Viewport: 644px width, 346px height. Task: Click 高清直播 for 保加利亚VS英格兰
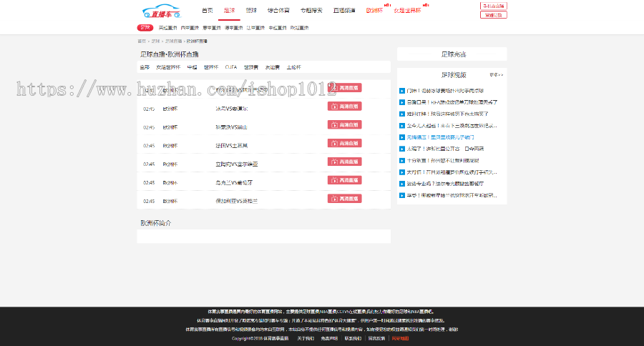(x=345, y=199)
